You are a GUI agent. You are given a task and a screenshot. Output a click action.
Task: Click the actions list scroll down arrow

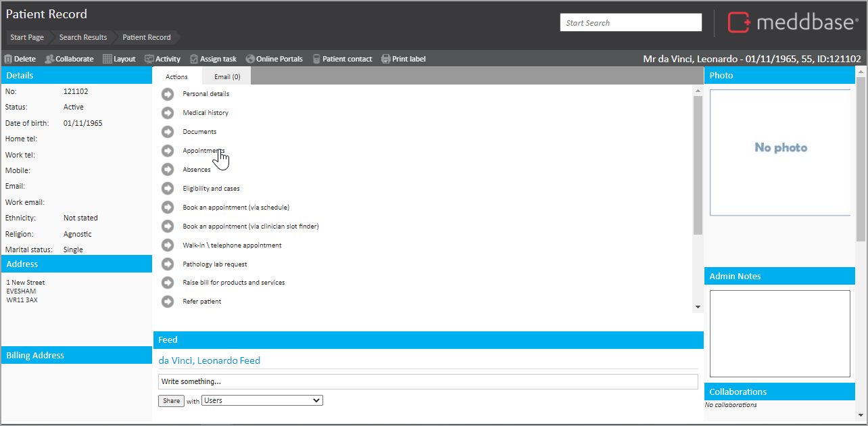pyautogui.click(x=698, y=307)
